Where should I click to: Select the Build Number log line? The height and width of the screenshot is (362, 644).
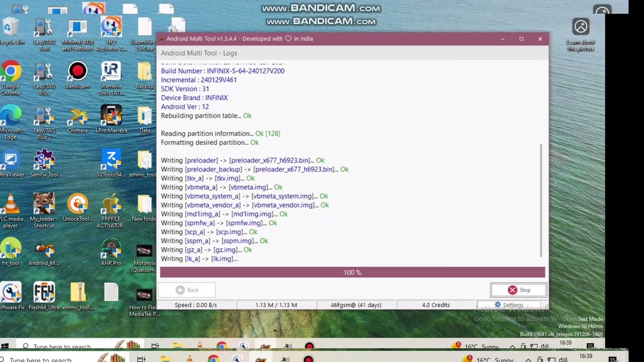(x=222, y=71)
